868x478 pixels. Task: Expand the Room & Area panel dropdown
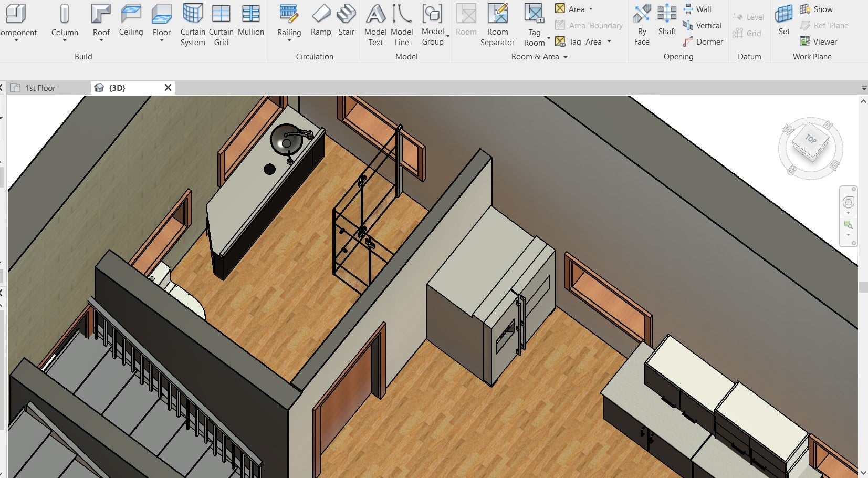point(566,57)
